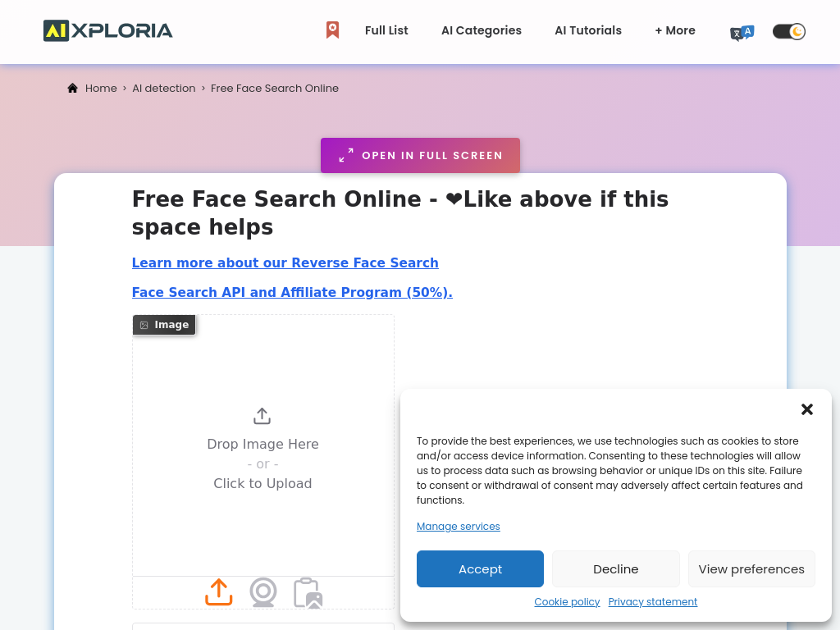
Task: Open the language translate icon
Action: coord(742,32)
